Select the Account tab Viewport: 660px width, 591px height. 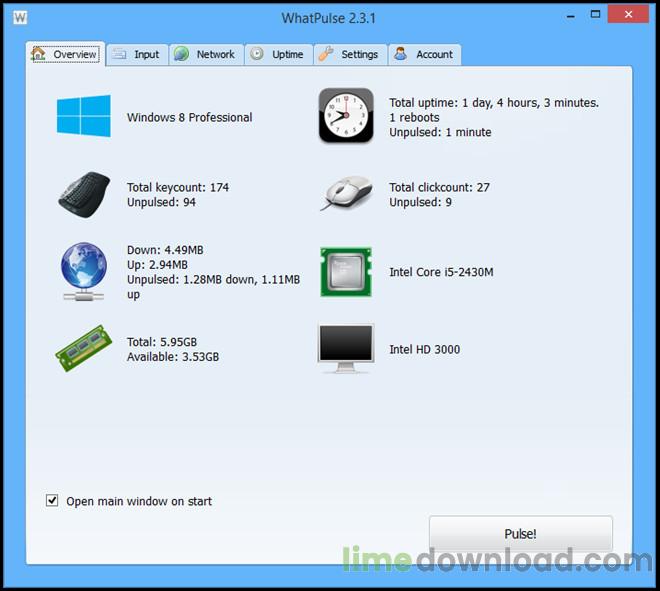click(x=424, y=54)
